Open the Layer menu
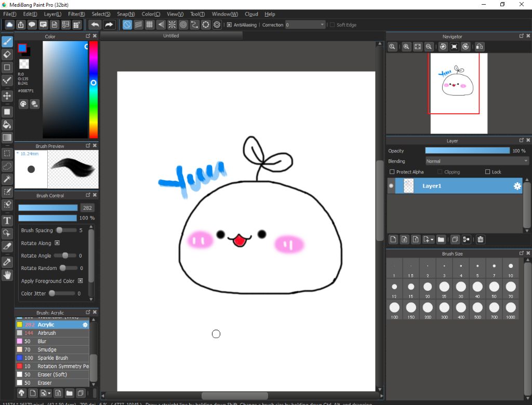The width and height of the screenshot is (532, 405). click(x=52, y=14)
